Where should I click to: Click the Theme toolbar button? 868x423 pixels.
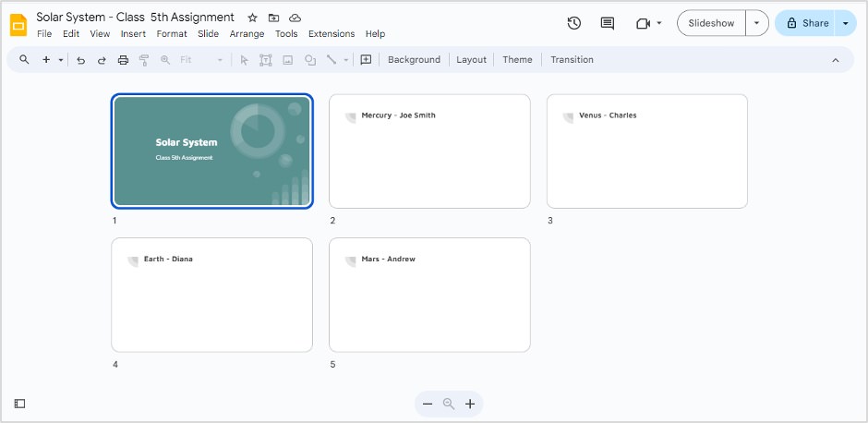tap(517, 60)
